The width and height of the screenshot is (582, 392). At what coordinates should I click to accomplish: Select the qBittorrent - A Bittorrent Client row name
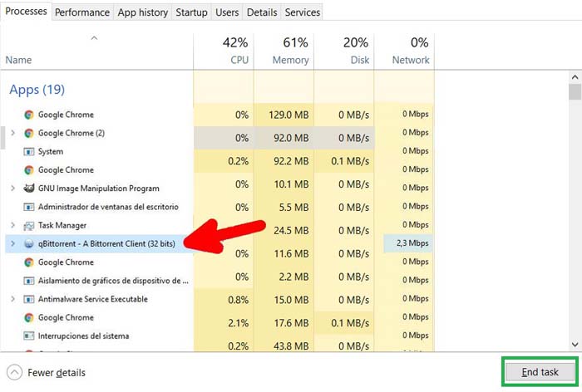pyautogui.click(x=106, y=243)
